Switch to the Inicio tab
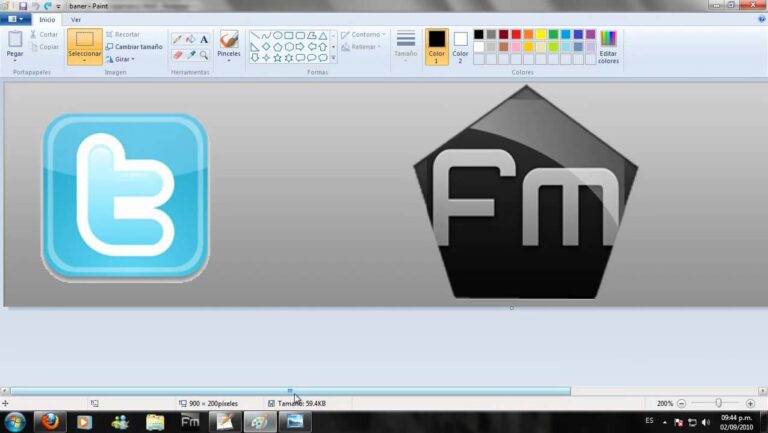 47,20
